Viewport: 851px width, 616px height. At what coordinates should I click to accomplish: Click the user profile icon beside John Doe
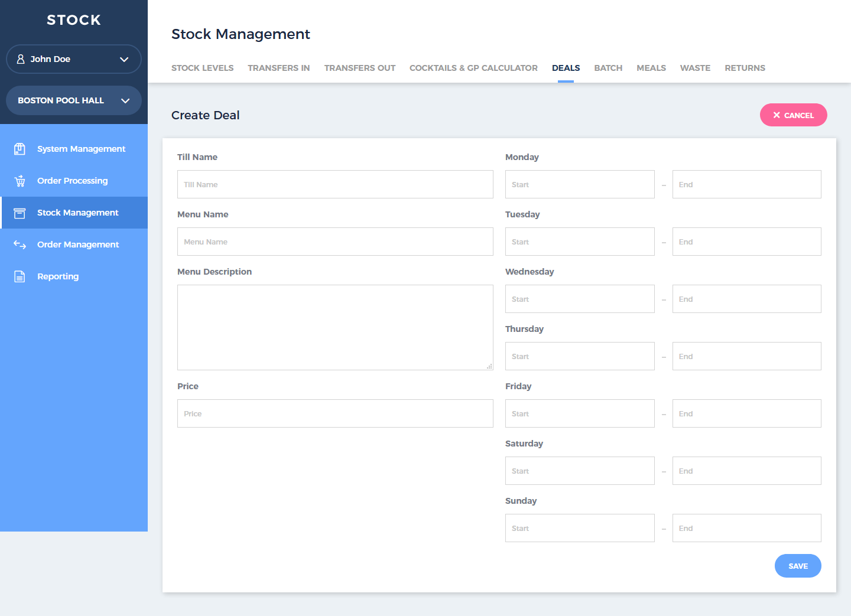click(21, 59)
